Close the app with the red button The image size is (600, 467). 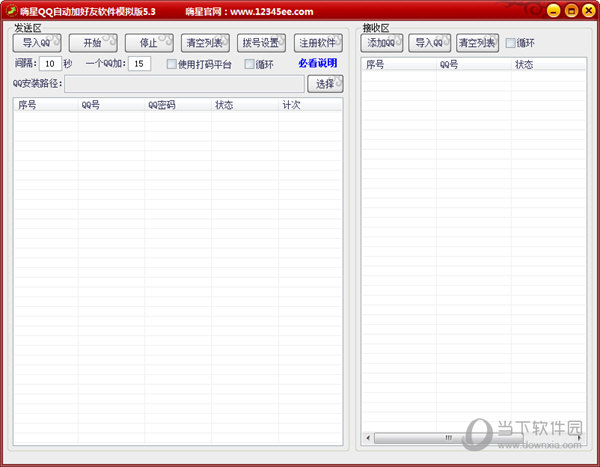[588, 11]
